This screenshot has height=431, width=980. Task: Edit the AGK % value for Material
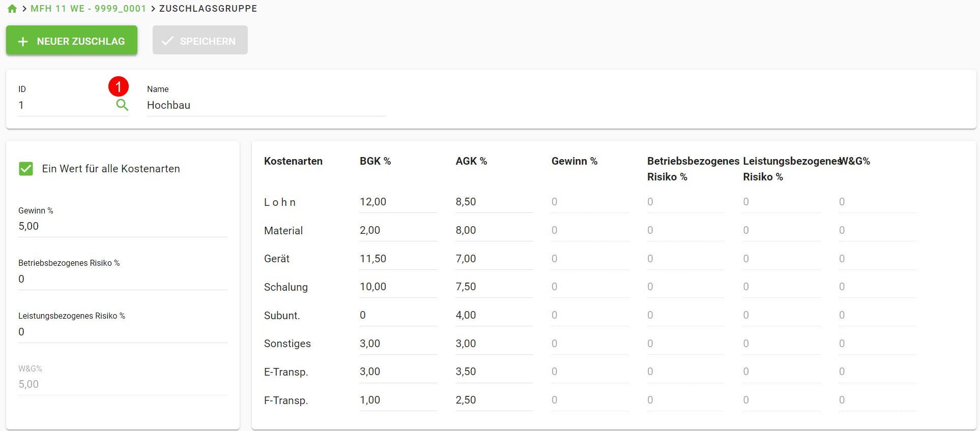coord(493,230)
